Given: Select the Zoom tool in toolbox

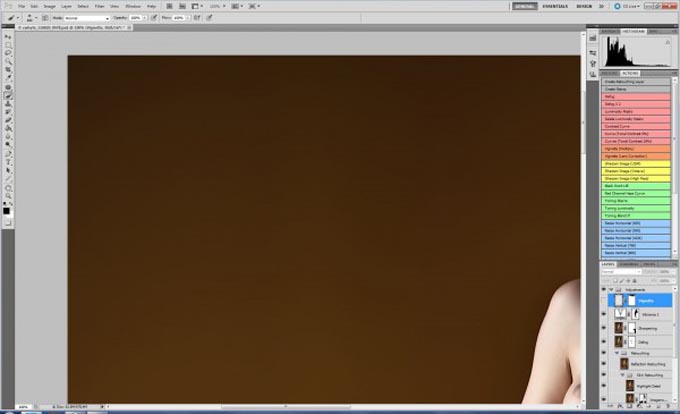Looking at the screenshot, I should 8,196.
